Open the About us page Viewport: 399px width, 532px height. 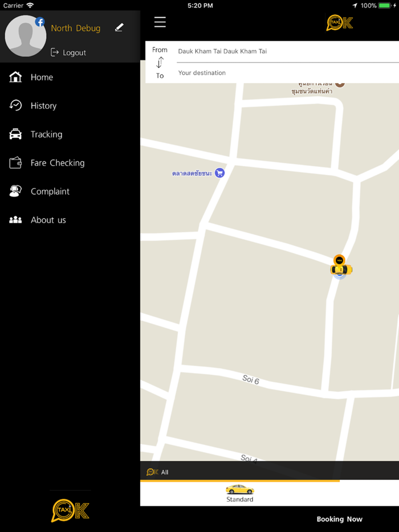click(48, 220)
